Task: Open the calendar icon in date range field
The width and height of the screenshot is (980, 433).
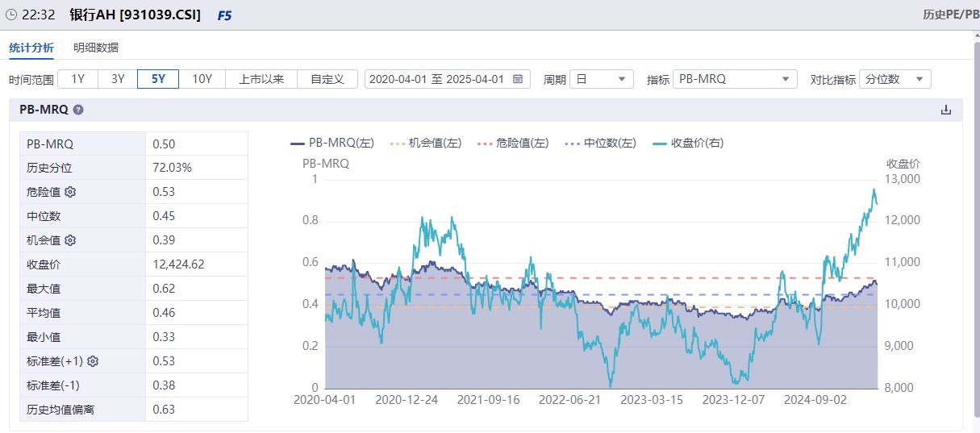Action: 518,79
